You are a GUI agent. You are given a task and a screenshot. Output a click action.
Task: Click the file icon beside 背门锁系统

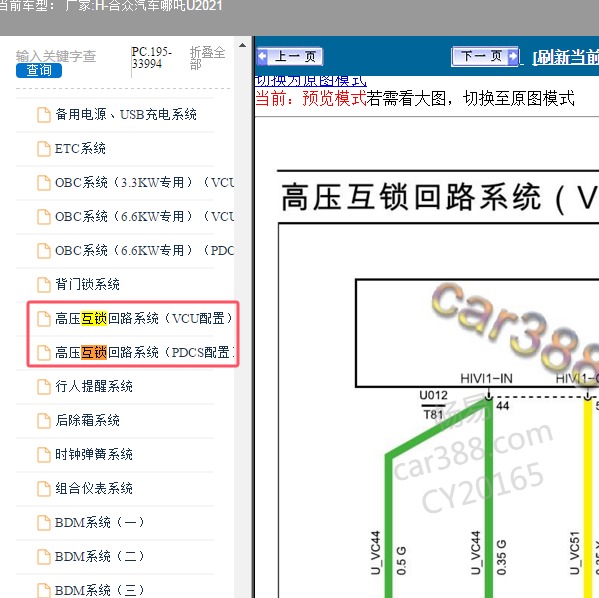pyautogui.click(x=44, y=285)
